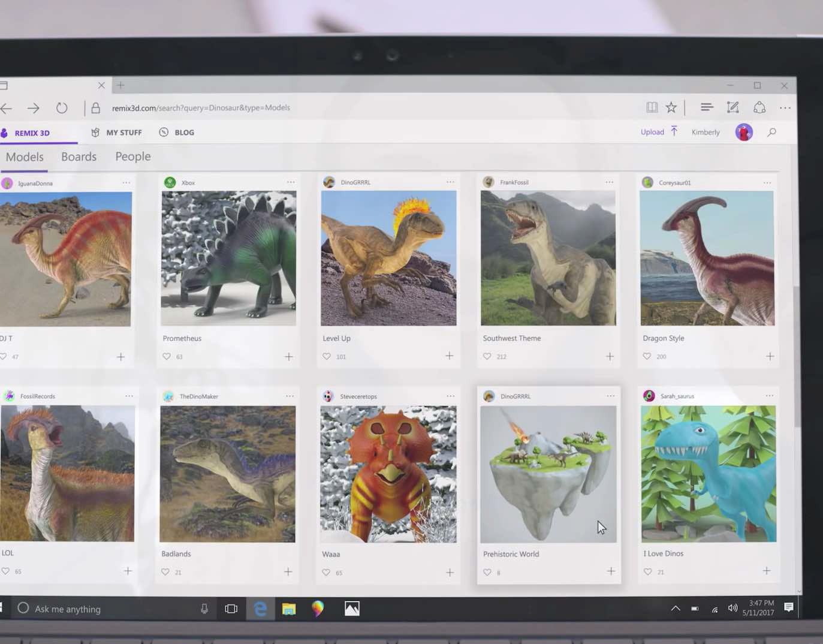823x644 pixels.
Task: Open Task View in the taskbar
Action: (231, 609)
